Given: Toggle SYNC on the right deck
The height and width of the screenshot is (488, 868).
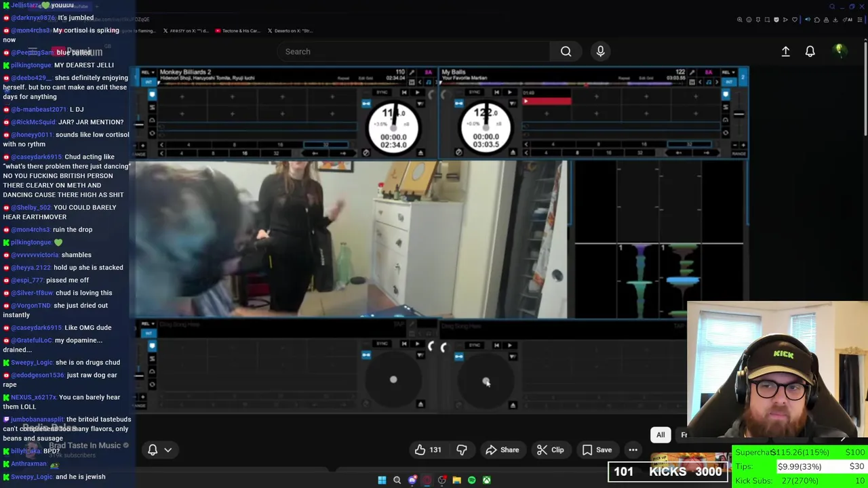Looking at the screenshot, I should tap(474, 92).
